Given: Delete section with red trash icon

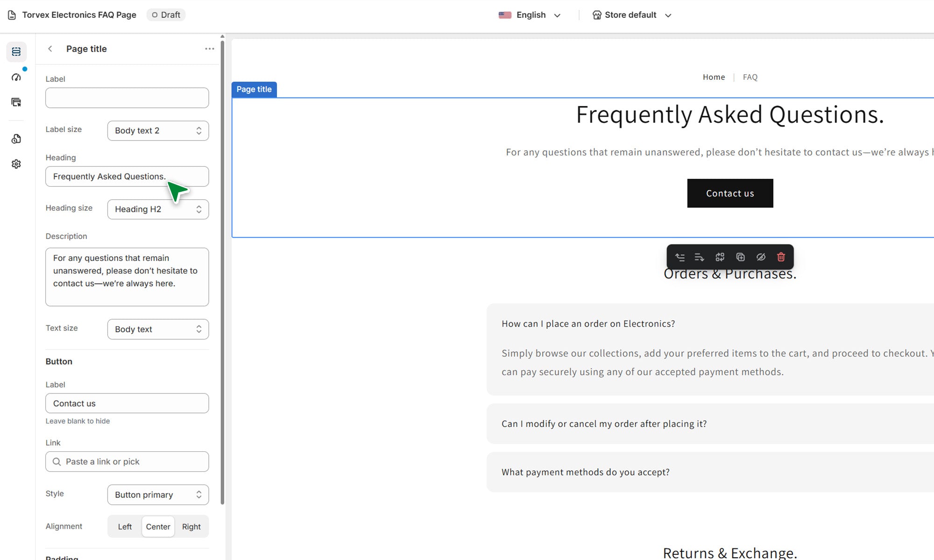Looking at the screenshot, I should 781,257.
